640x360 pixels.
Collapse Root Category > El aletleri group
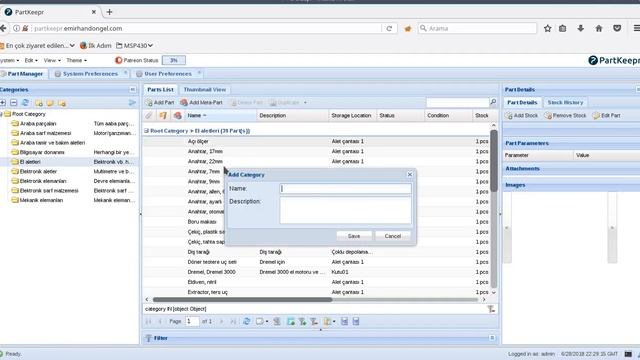(x=147, y=131)
